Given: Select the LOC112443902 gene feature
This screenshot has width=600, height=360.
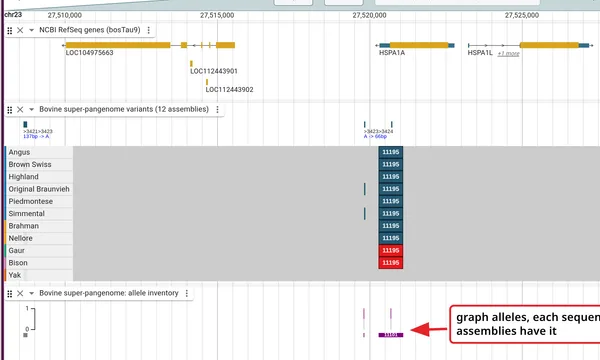Looking at the screenshot, I should coord(207,82).
